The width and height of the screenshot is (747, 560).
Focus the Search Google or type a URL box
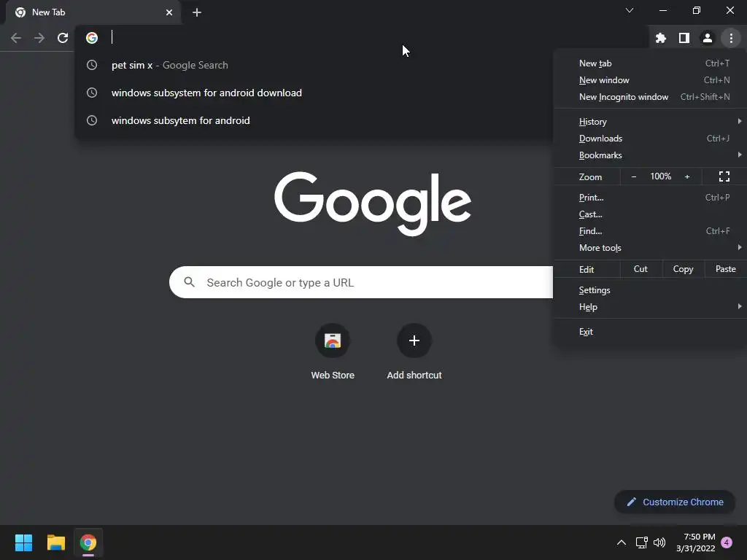coord(361,282)
